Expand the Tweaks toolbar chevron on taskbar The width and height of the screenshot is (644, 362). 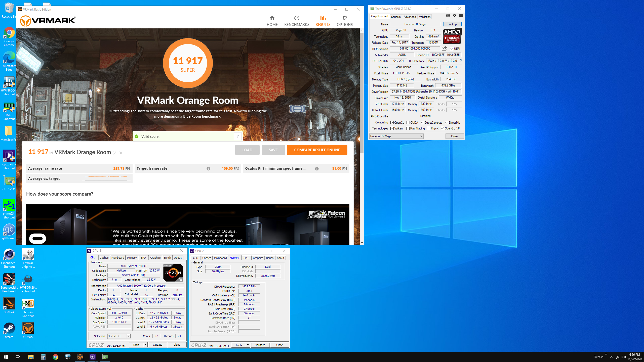(x=606, y=354)
